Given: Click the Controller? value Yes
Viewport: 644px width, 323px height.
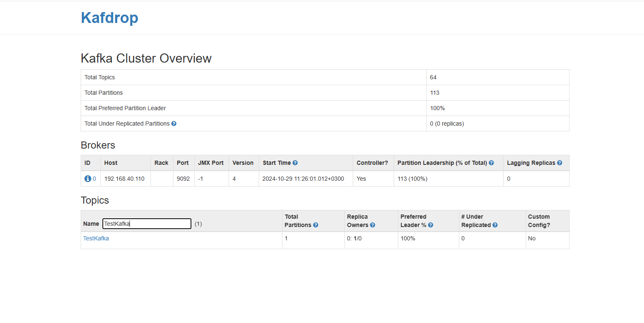Looking at the screenshot, I should coord(361,179).
